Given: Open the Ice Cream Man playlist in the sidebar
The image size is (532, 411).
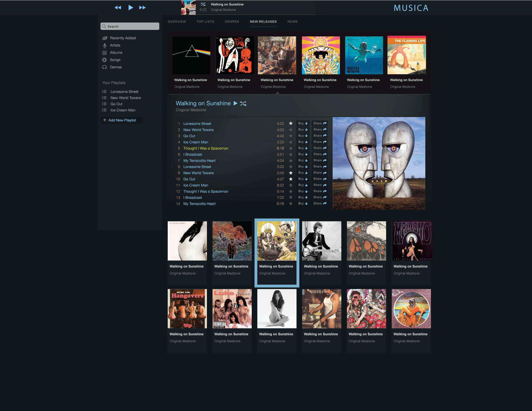Looking at the screenshot, I should [x=123, y=110].
